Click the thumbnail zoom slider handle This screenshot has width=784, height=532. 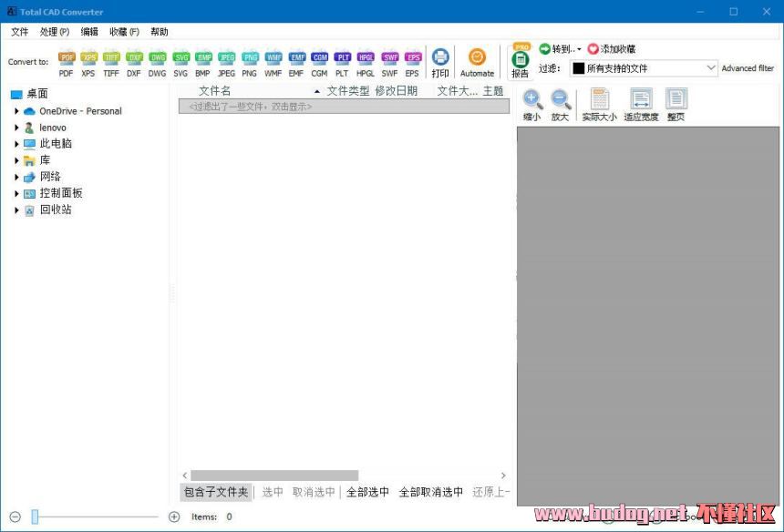[x=35, y=517]
